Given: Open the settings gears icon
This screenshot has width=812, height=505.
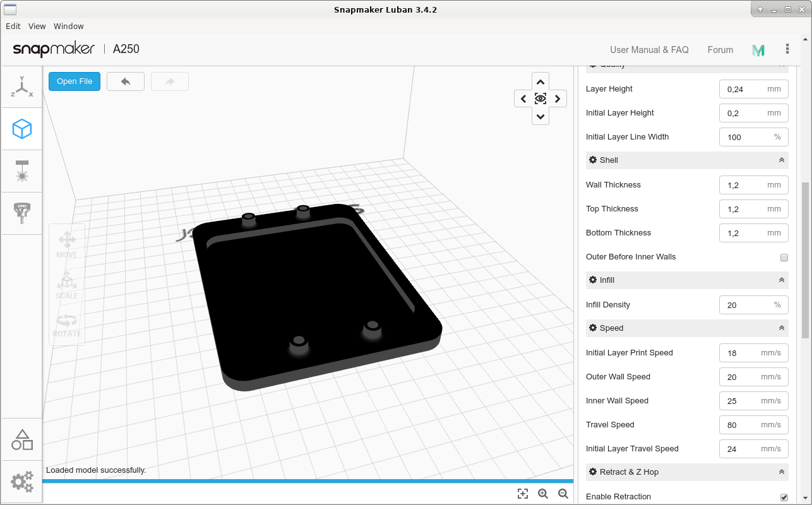Looking at the screenshot, I should click(22, 482).
